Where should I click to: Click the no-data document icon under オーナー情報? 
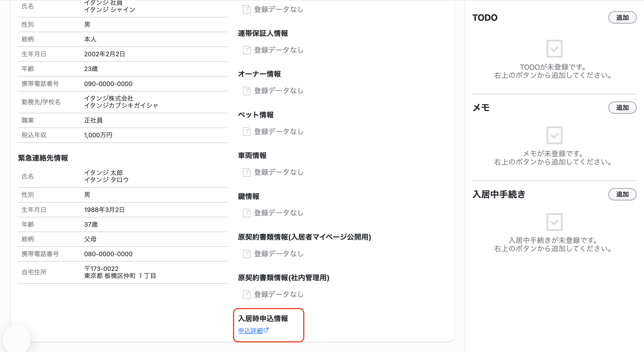click(246, 91)
